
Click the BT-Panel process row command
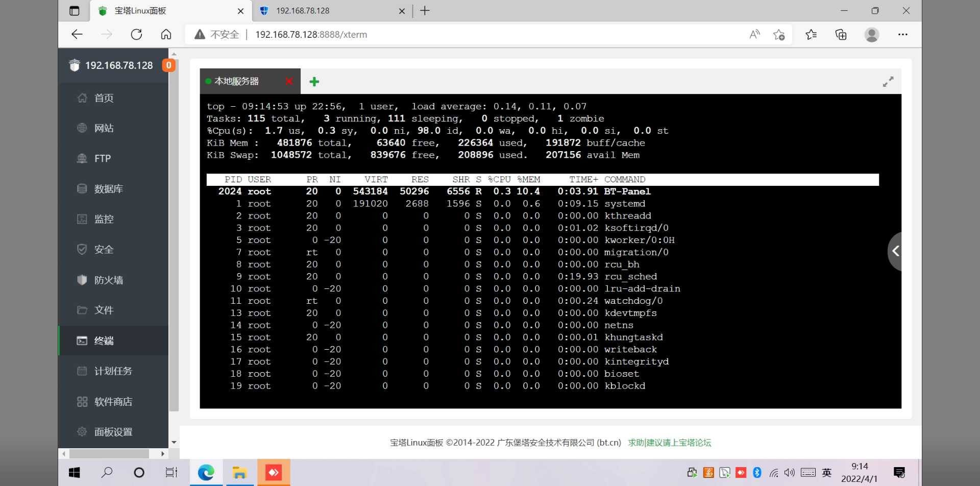[627, 191]
